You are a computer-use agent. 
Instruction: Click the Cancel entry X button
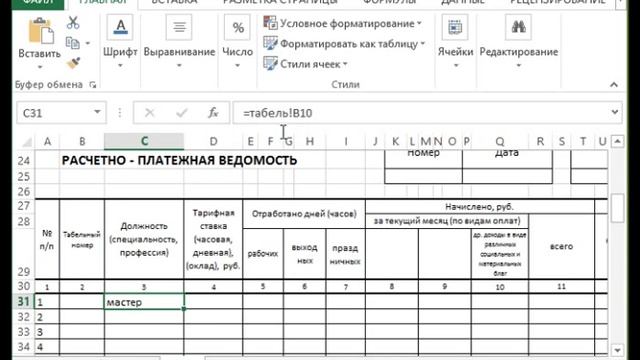point(150,113)
